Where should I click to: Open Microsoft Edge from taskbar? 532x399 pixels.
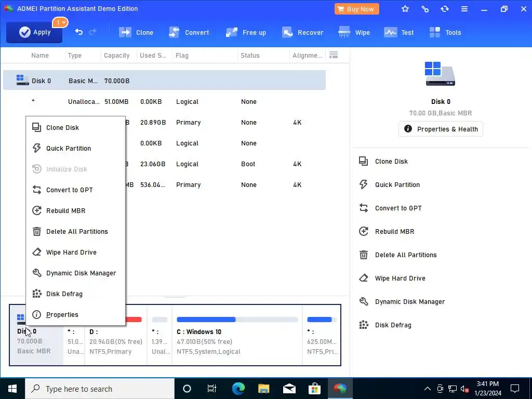[238, 389]
